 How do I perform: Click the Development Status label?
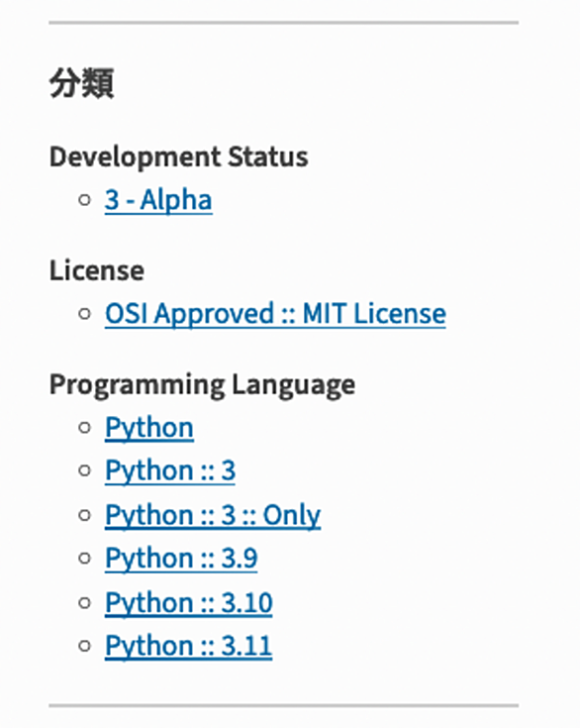point(178,156)
